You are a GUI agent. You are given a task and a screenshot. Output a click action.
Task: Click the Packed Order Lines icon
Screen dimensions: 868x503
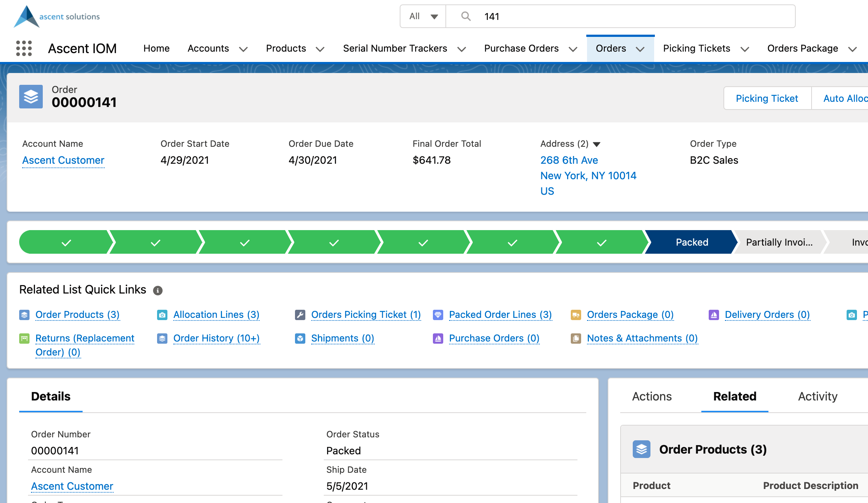point(438,315)
